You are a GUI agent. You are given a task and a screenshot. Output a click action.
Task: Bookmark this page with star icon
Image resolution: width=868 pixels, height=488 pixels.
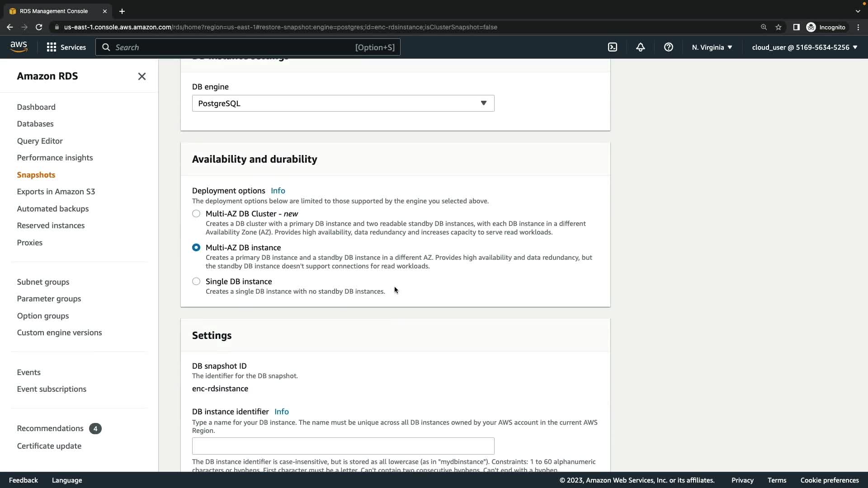click(x=778, y=27)
